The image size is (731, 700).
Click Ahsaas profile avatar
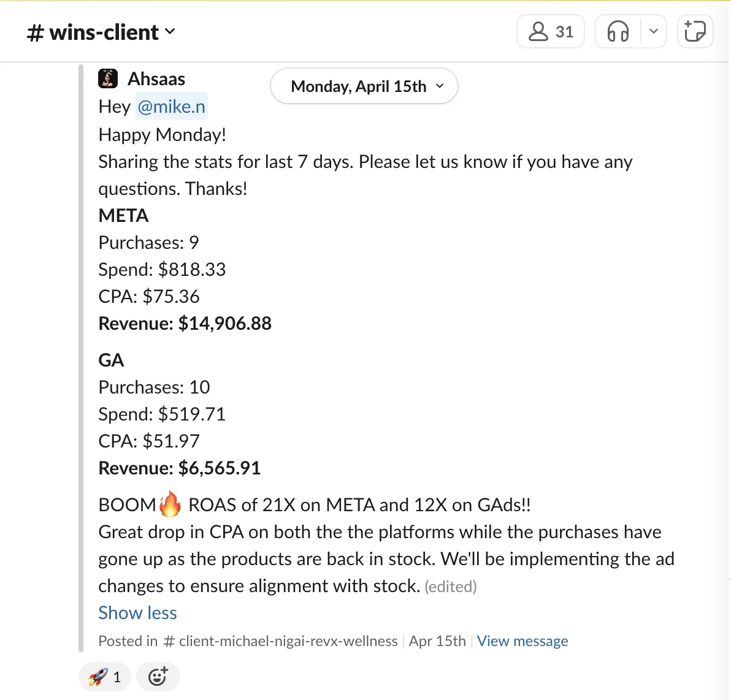pos(108,78)
